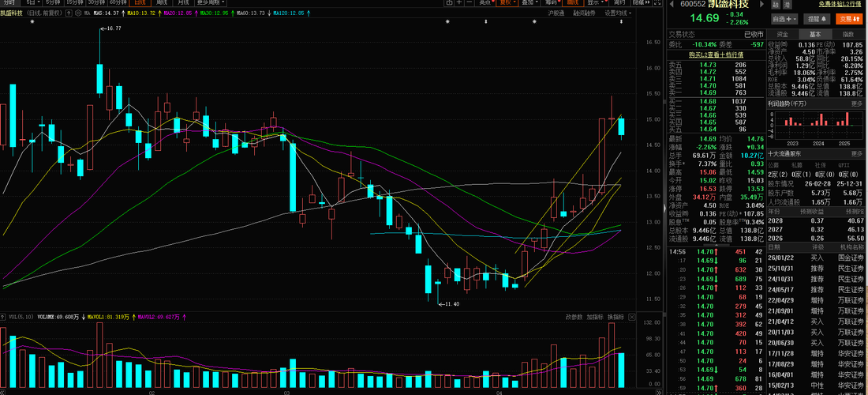Click the 融资融券 button
Viewport: 868px width, 395px height.
click(585, 13)
